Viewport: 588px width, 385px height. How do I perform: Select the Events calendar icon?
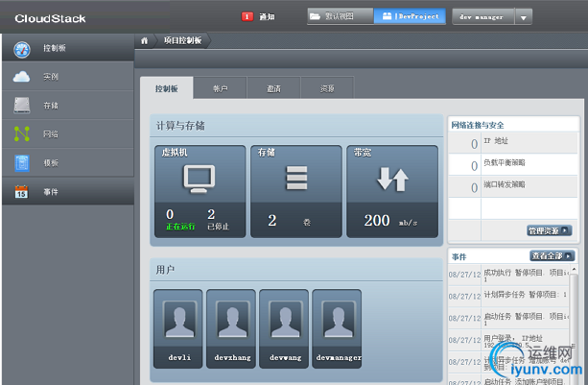point(21,192)
